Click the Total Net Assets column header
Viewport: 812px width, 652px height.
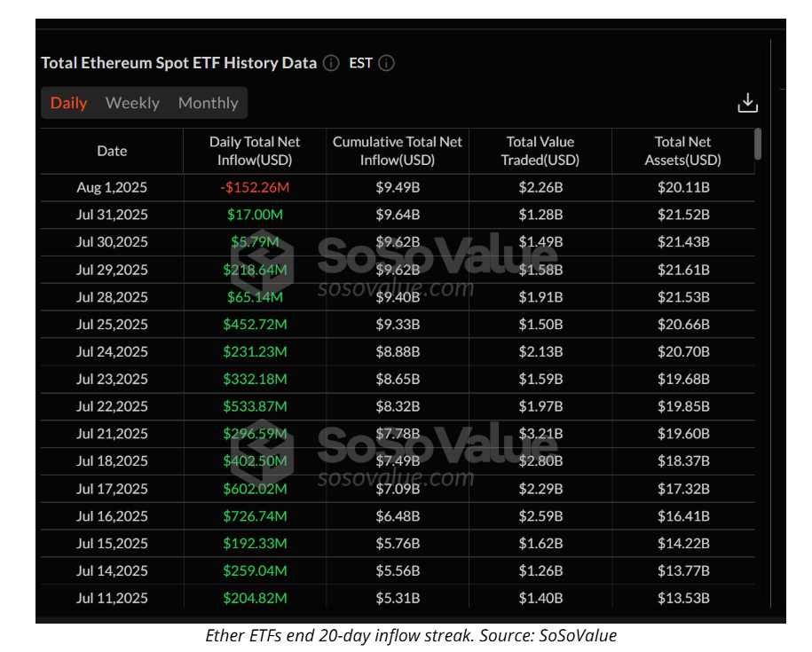(x=682, y=151)
